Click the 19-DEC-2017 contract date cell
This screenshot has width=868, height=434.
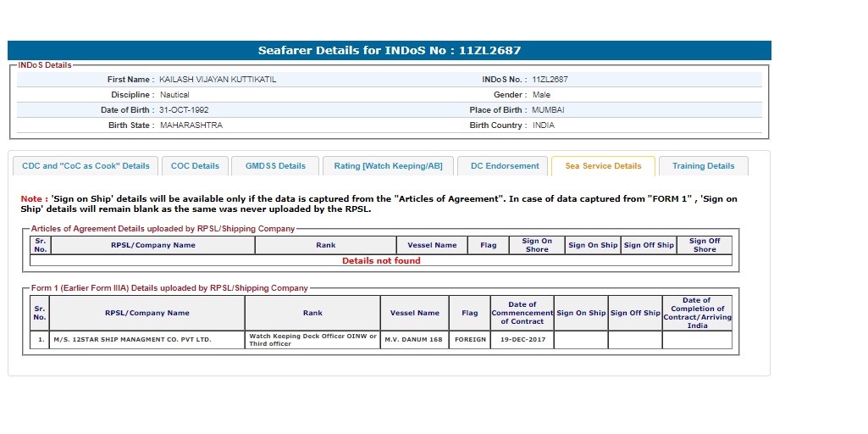522,340
